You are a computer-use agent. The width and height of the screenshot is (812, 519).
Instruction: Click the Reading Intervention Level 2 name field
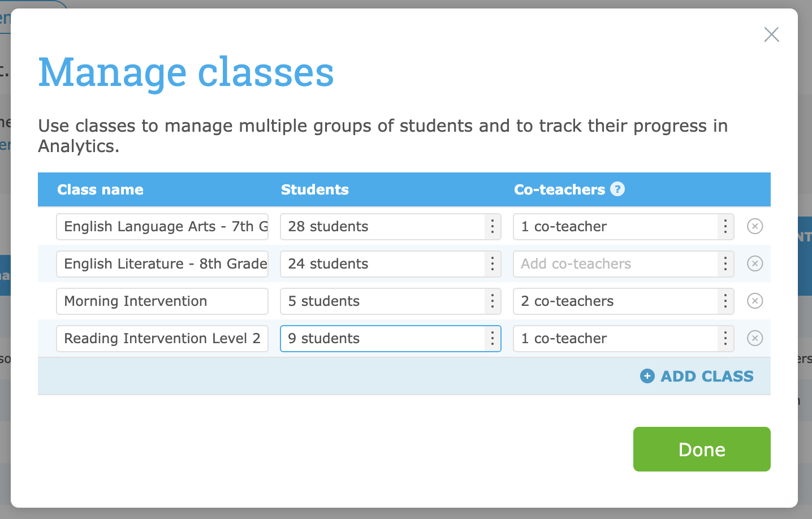pyautogui.click(x=162, y=339)
